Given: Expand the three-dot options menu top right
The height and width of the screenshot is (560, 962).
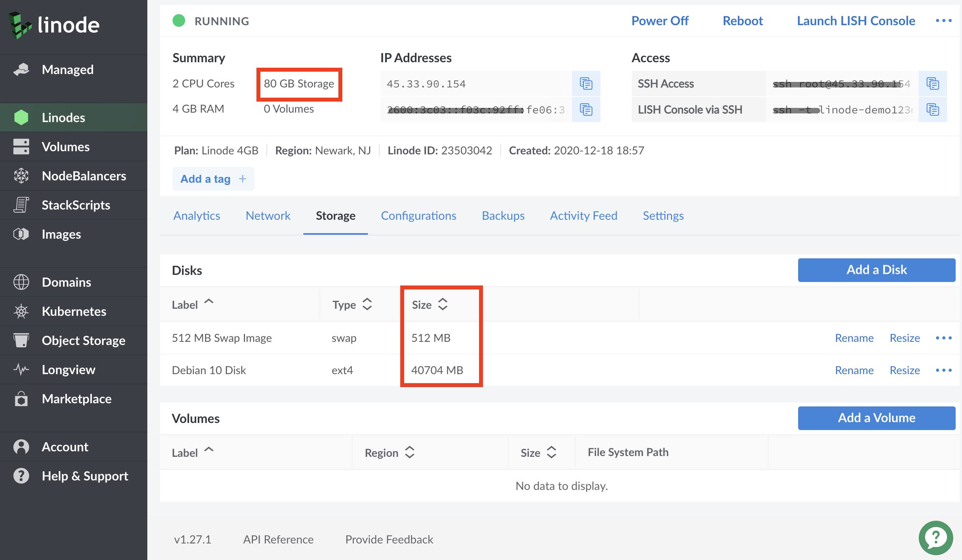Looking at the screenshot, I should click(x=945, y=20).
